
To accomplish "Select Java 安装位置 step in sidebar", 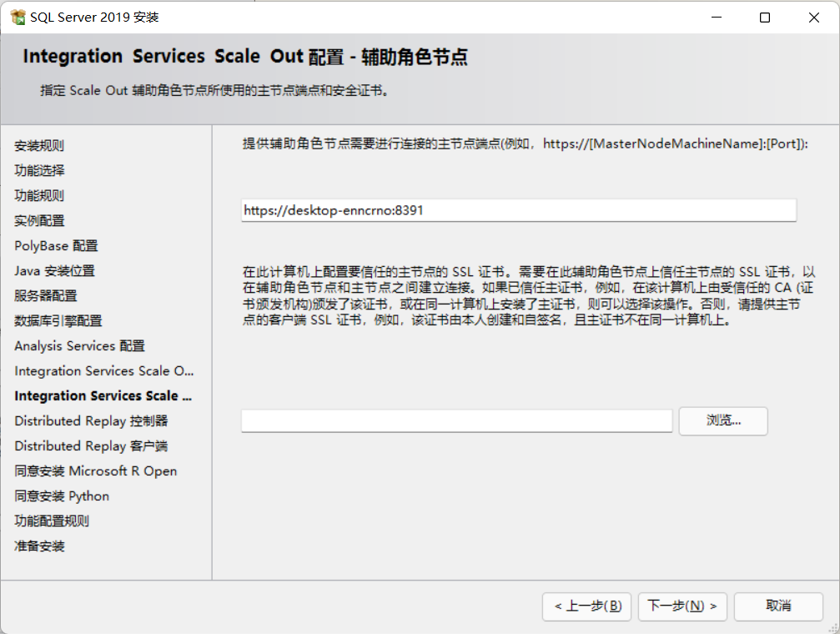I will [x=55, y=270].
